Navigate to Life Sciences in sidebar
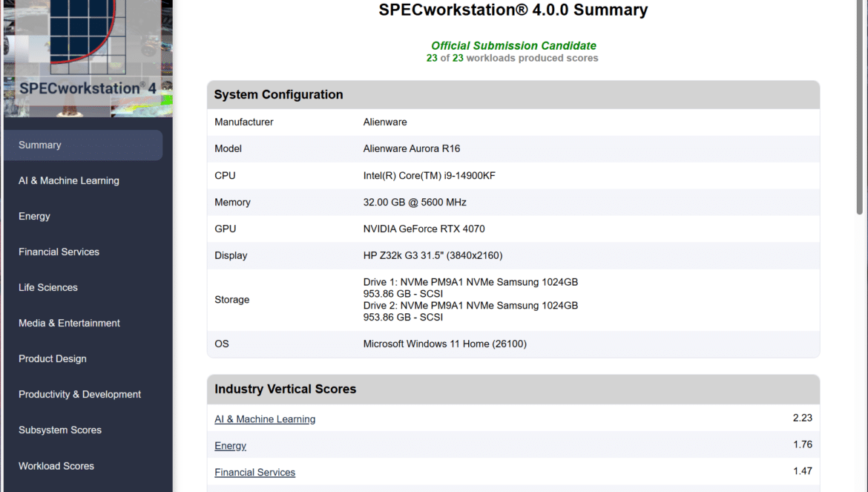 48,287
